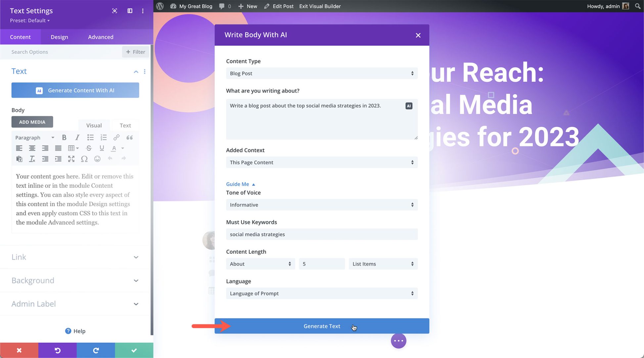Image resolution: width=644 pixels, height=358 pixels.
Task: Click the bold formatting icon in editor
Action: click(x=64, y=137)
